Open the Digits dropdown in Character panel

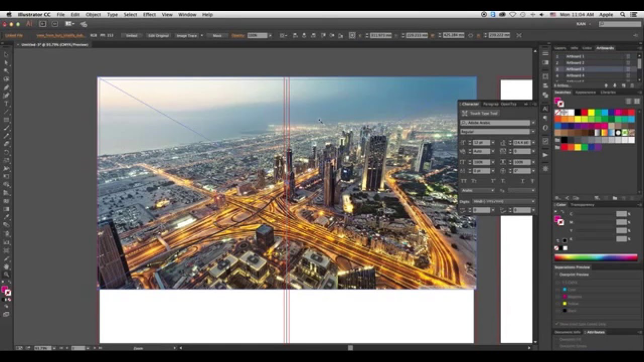(504, 202)
